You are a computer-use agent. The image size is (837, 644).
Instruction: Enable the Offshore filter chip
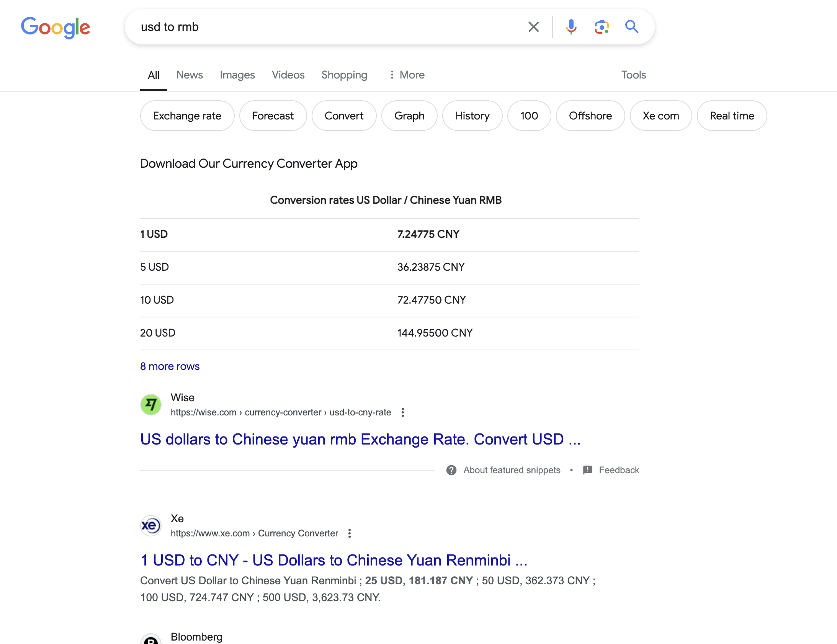tap(590, 116)
